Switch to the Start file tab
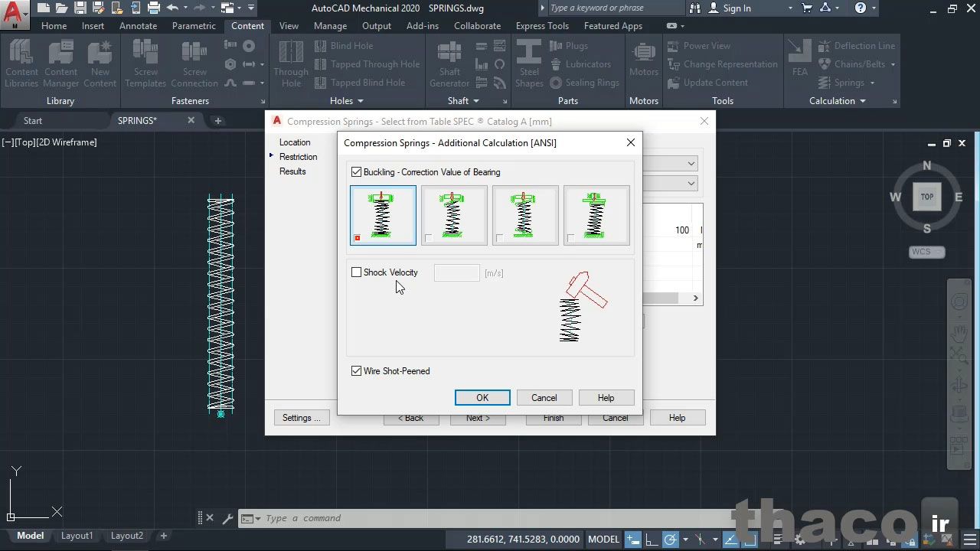980x551 pixels. point(33,121)
